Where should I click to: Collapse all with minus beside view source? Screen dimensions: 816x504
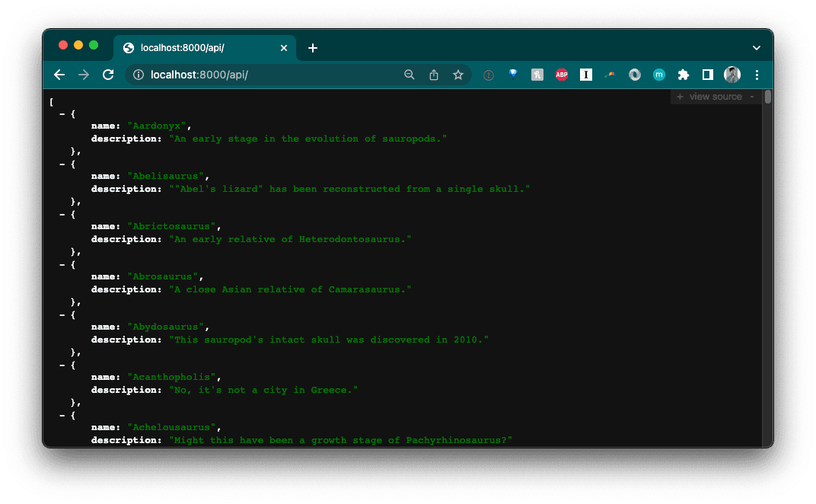tap(751, 97)
